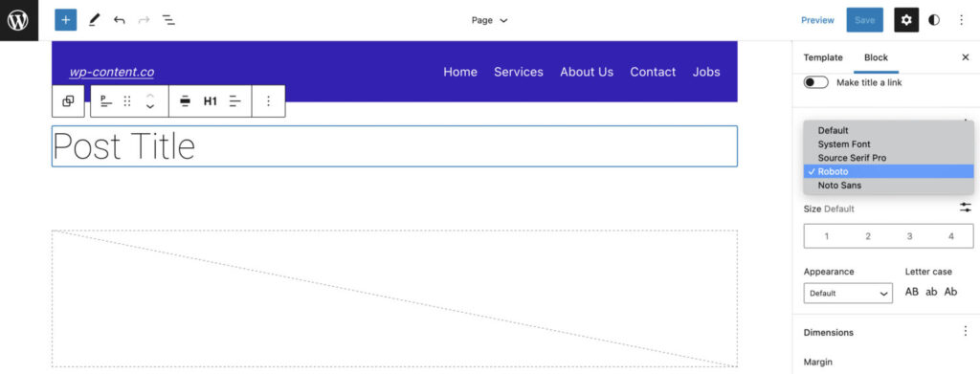The width and height of the screenshot is (980, 374).
Task: Set letter case to lowercase ab
Action: [x=931, y=292]
